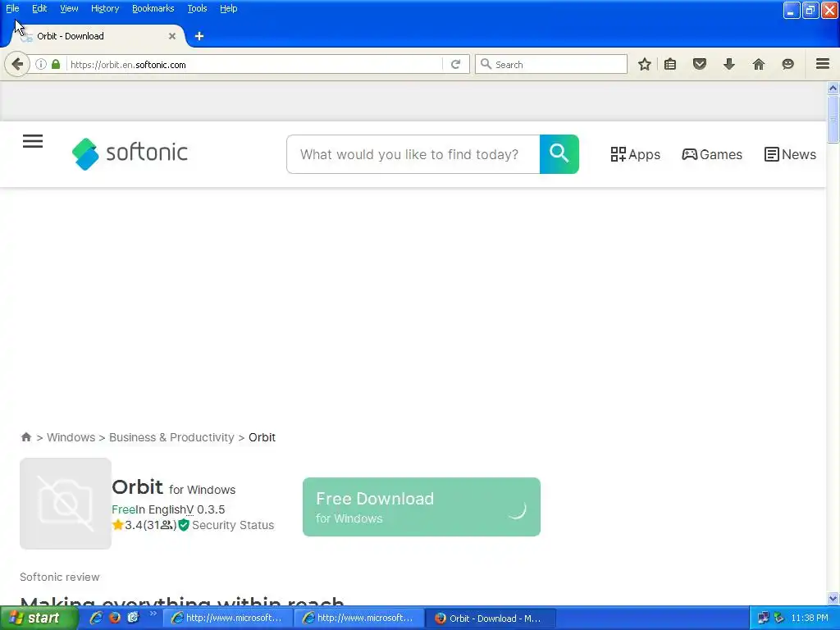
Task: Open the site information icon in address bar
Action: coord(41,64)
